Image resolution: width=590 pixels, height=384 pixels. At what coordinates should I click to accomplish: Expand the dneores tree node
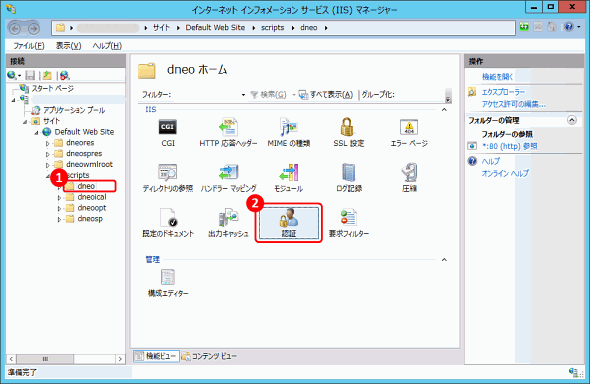(47, 143)
